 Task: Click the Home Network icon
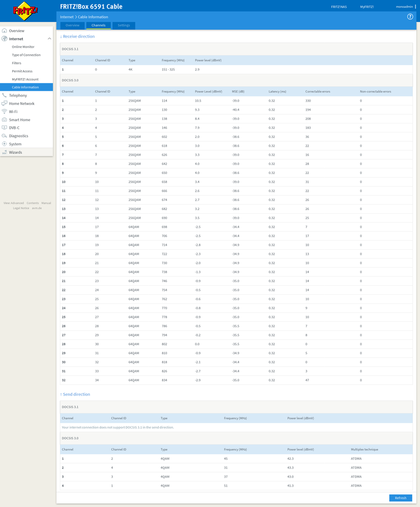pos(5,104)
